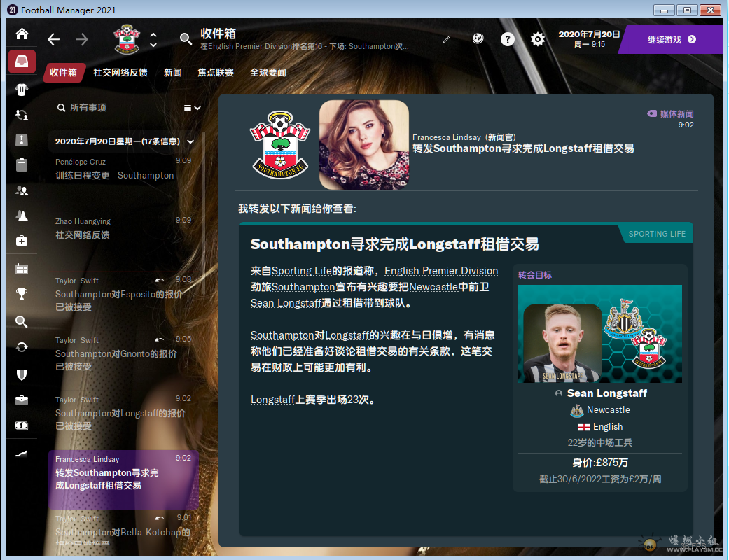Open the Medical Centre sidebar icon
The height and width of the screenshot is (560, 729).
(x=22, y=241)
